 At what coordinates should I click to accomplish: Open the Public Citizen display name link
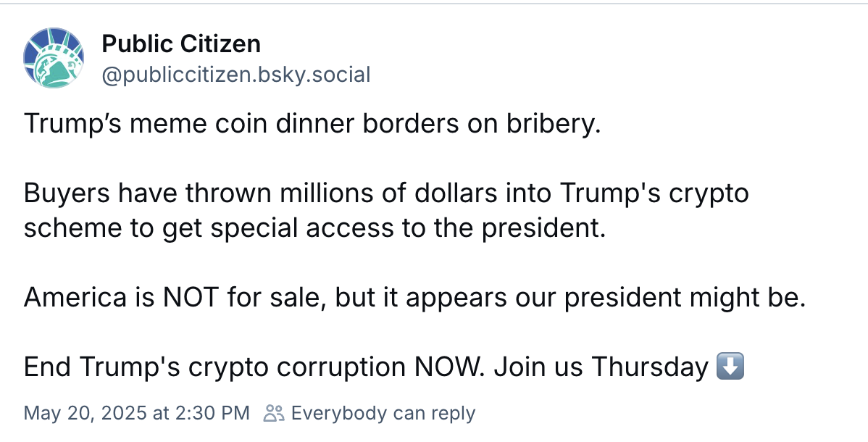pyautogui.click(x=180, y=44)
